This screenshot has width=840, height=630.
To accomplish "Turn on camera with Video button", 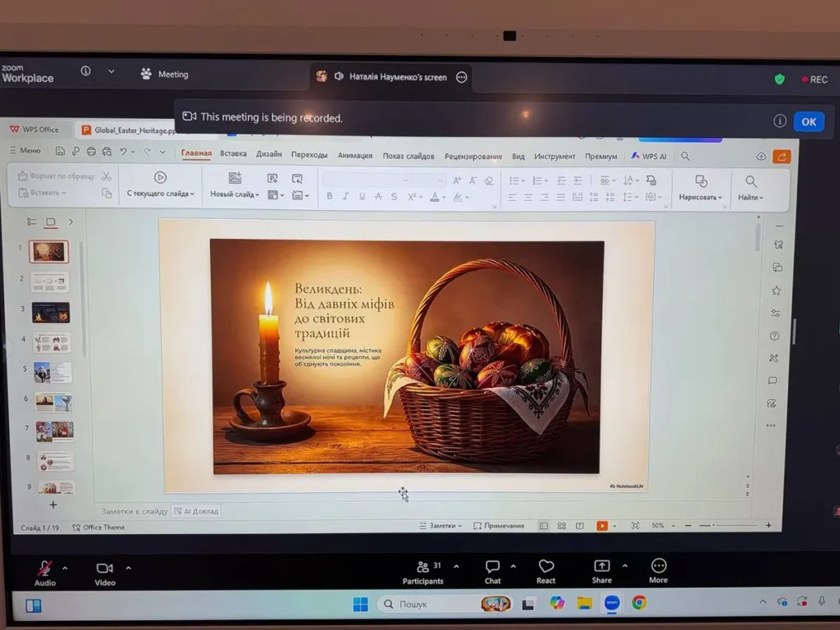I will click(104, 568).
